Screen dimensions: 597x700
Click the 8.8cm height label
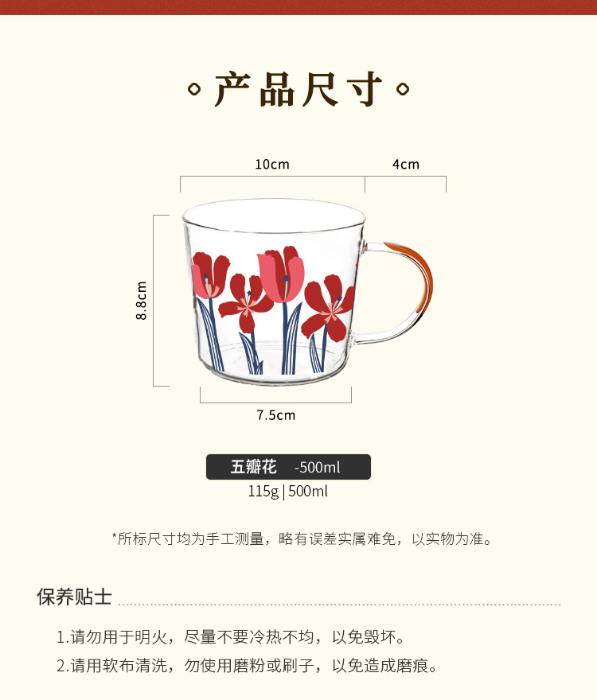coord(141,301)
